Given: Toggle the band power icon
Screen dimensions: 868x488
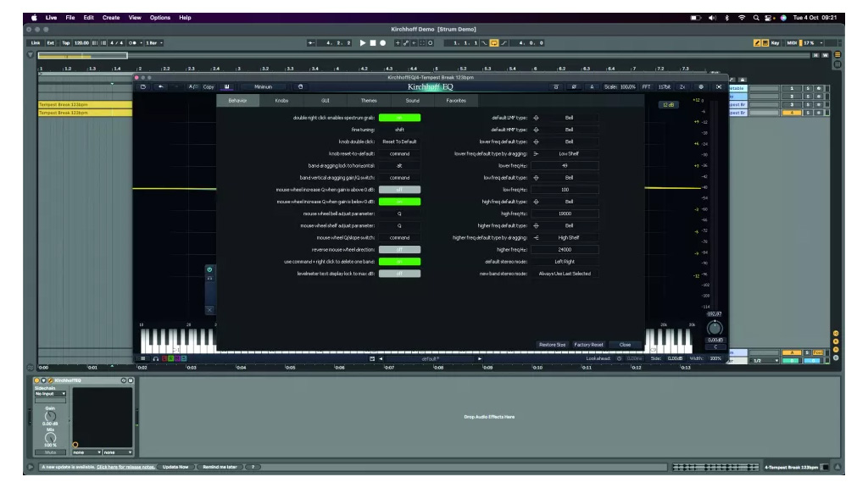Looking at the screenshot, I should pos(209,269).
